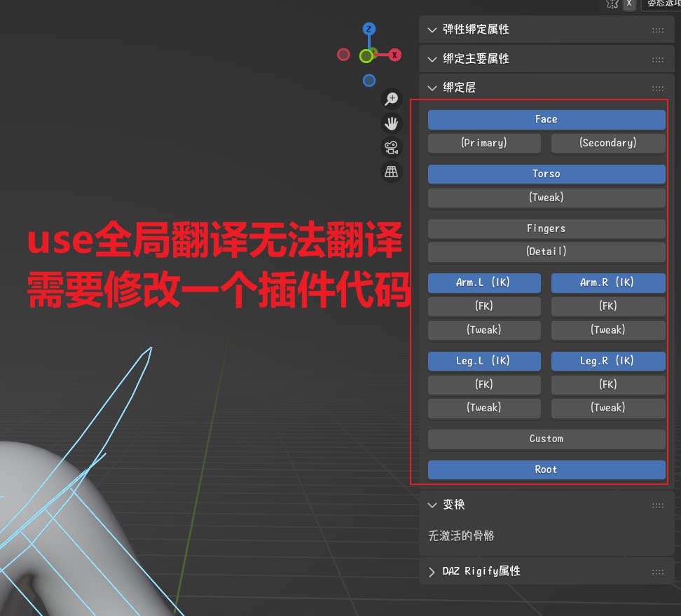Grab the drag handle of 变换 panel
The width and height of the screenshot is (681, 616).
coord(658,505)
